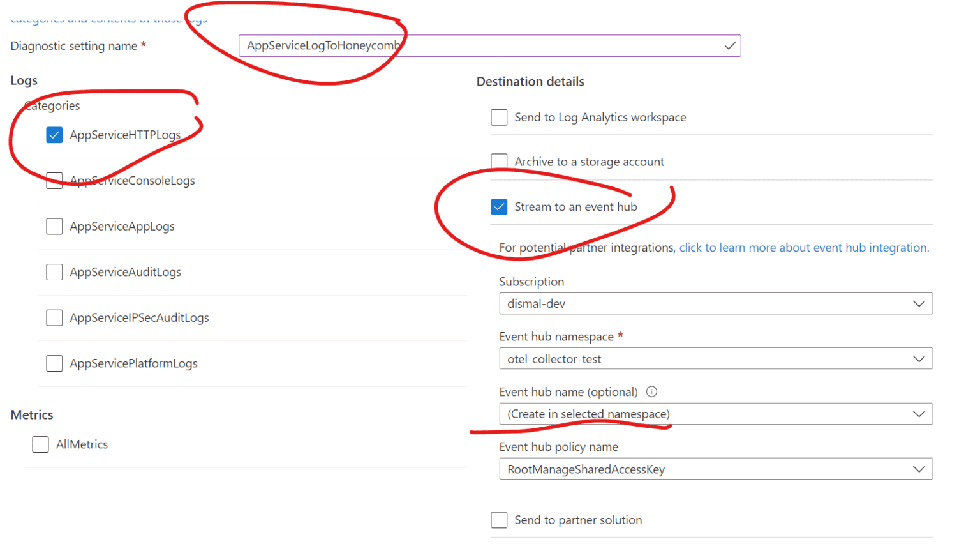This screenshot has width=980, height=546.
Task: Enable AppServiceAuditLogs logging
Action: pyautogui.click(x=54, y=272)
